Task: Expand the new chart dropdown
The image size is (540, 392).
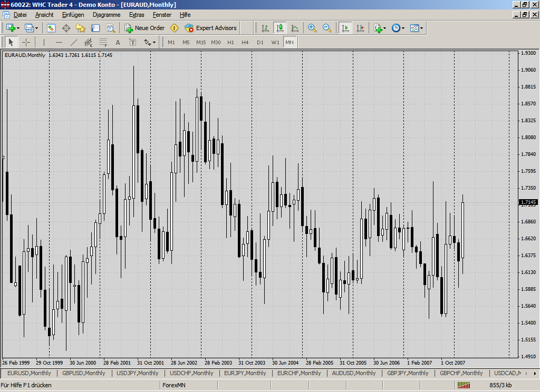Action: (x=18, y=28)
